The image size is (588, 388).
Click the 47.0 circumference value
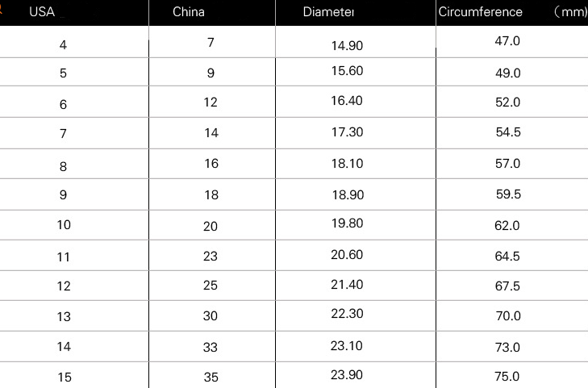point(507,41)
